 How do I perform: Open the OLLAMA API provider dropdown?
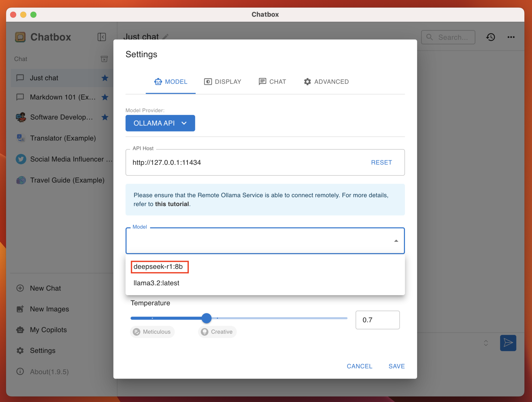[160, 123]
